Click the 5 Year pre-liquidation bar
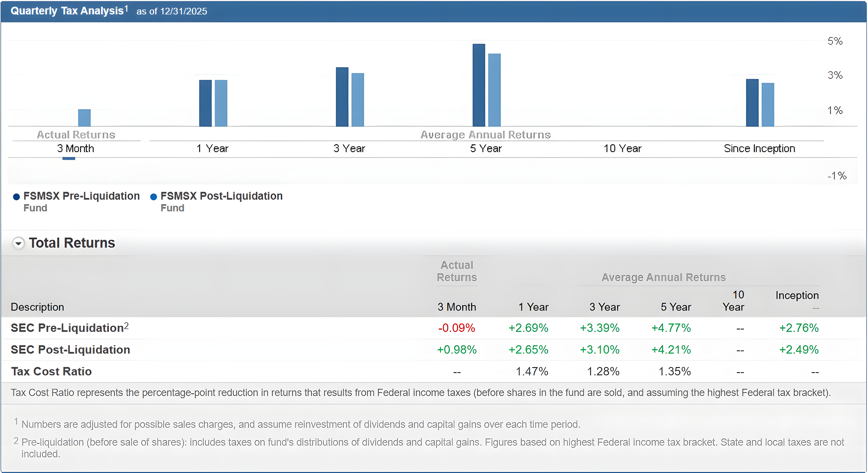The image size is (868, 473). pyautogui.click(x=479, y=85)
